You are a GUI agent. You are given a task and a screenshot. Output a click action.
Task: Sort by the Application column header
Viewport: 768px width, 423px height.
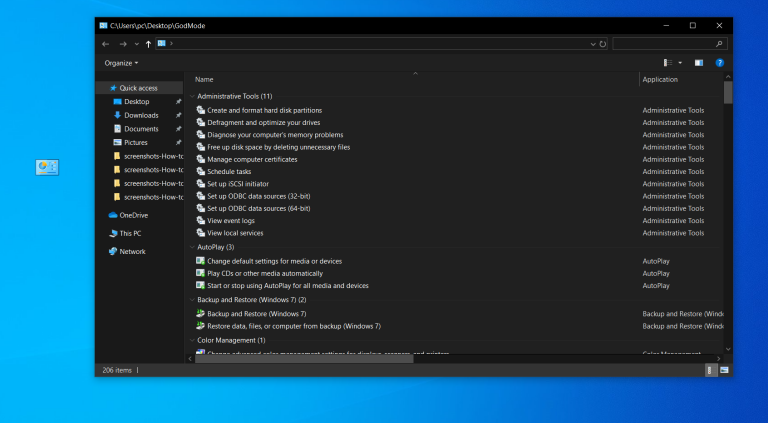click(660, 79)
